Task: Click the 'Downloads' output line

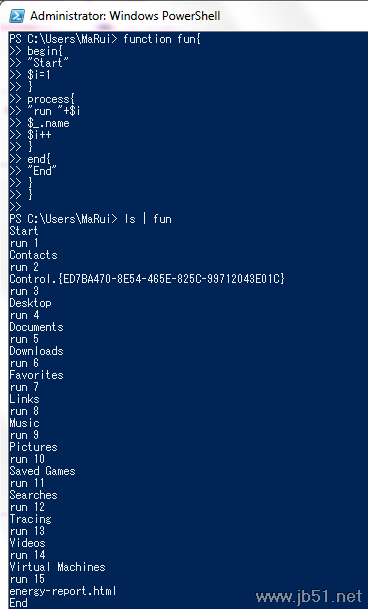Action: pyautogui.click(x=36, y=351)
